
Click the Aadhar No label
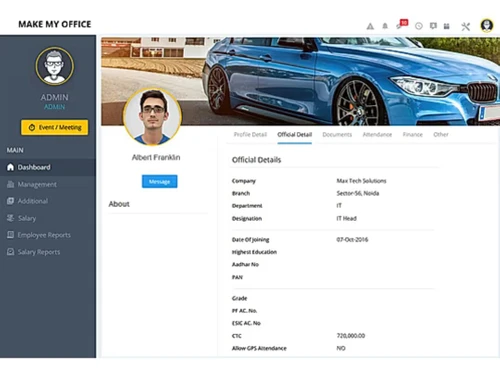pos(245,265)
